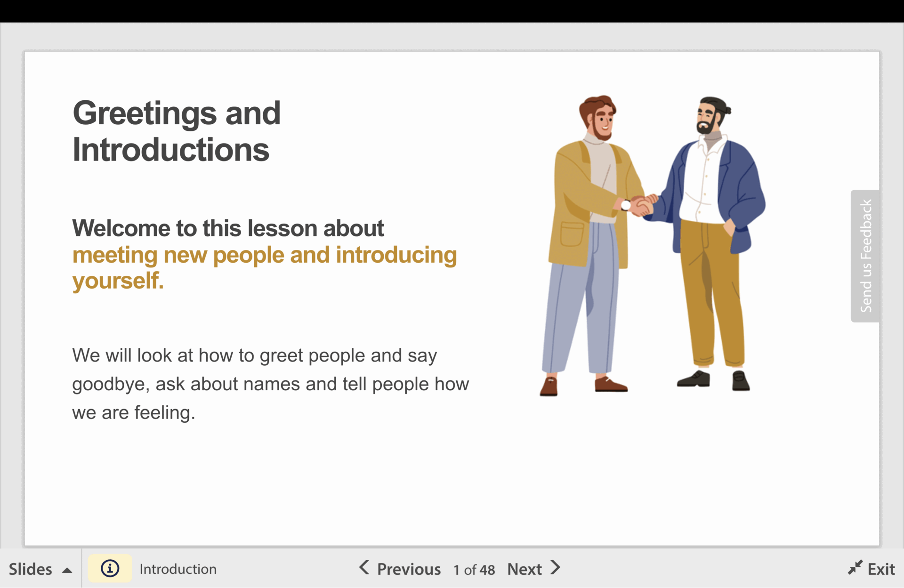Expand the Slides list arrow
This screenshot has height=588, width=904.
coord(67,570)
